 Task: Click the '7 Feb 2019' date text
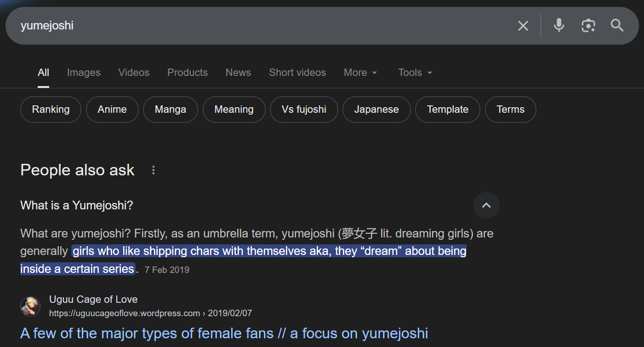pyautogui.click(x=167, y=270)
